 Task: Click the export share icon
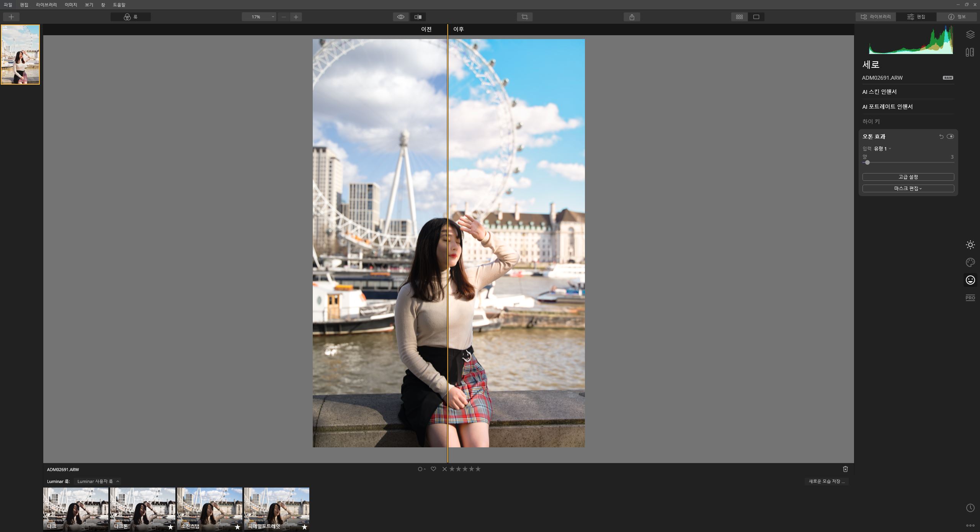point(632,17)
